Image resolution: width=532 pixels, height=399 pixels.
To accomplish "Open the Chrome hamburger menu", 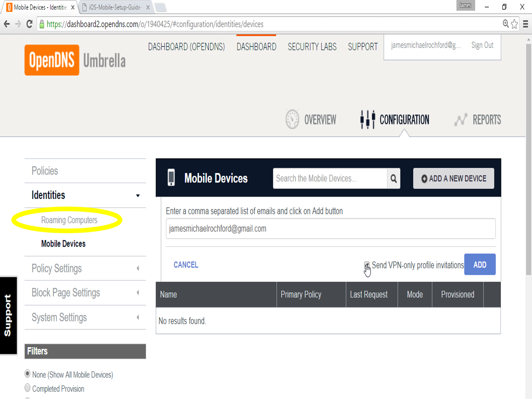I will [526, 24].
